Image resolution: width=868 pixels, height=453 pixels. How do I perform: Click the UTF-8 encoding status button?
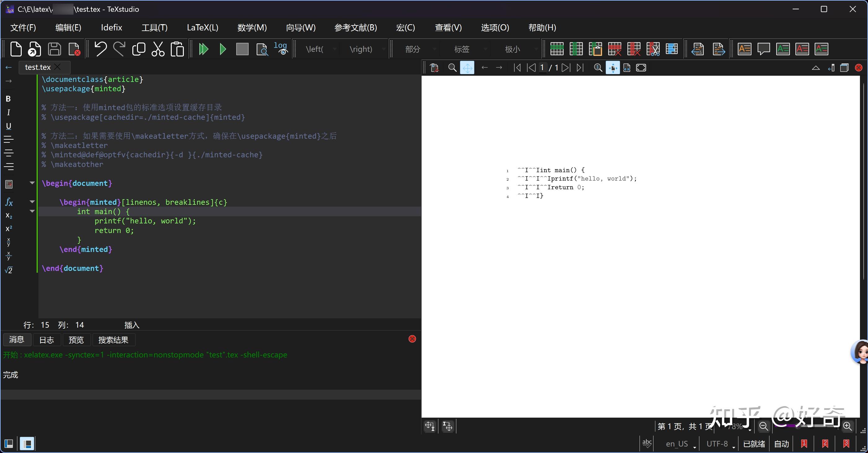[717, 444]
